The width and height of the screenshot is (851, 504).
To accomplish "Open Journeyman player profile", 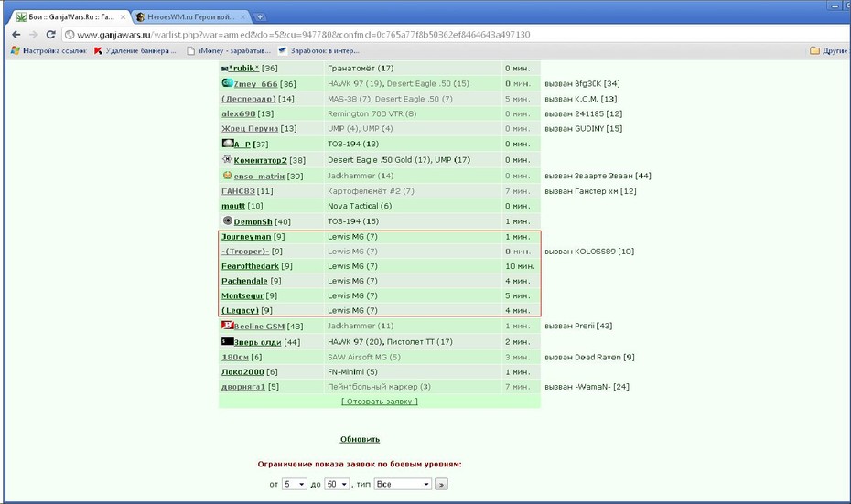I will coord(246,237).
